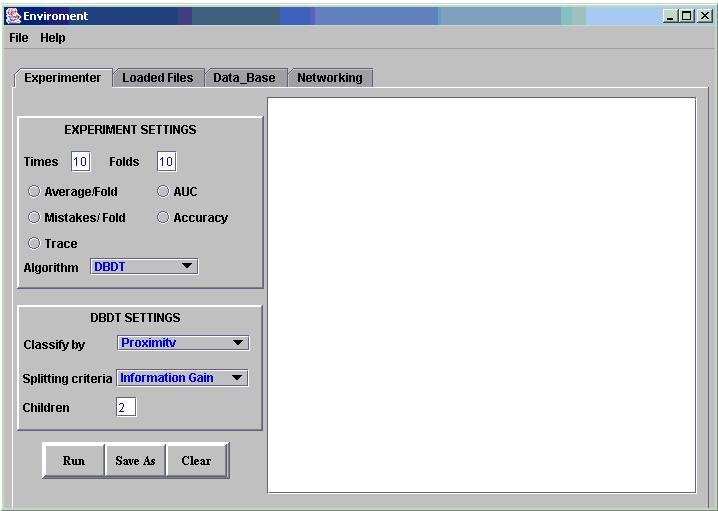
Task: Open the Algorithm DBDT dropdown
Action: 144,267
